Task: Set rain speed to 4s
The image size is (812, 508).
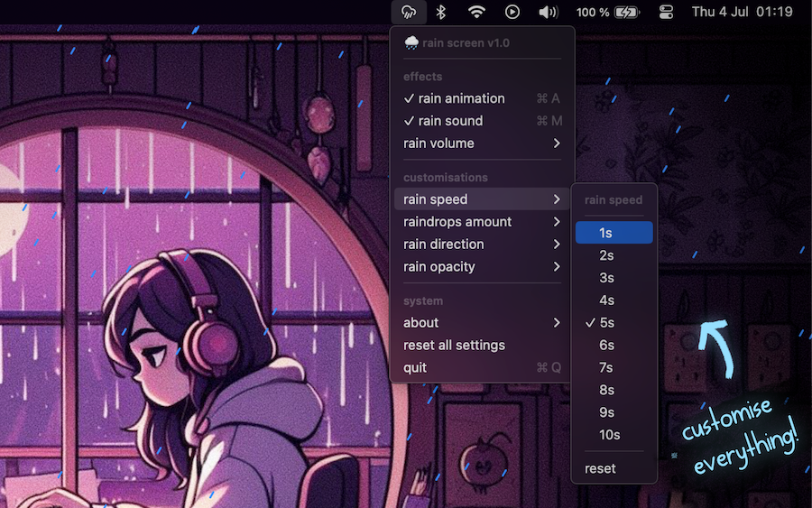Action: click(614, 300)
